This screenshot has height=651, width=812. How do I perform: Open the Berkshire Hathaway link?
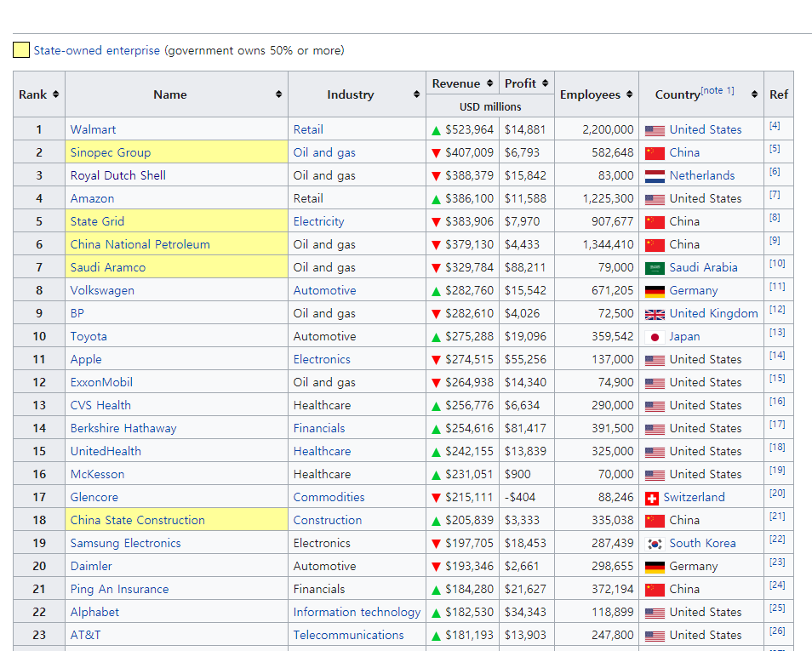123,428
